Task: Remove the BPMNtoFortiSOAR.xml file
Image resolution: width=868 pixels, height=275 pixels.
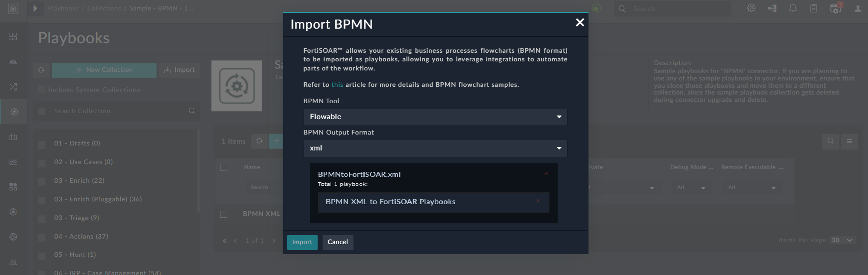Action: 546,174
